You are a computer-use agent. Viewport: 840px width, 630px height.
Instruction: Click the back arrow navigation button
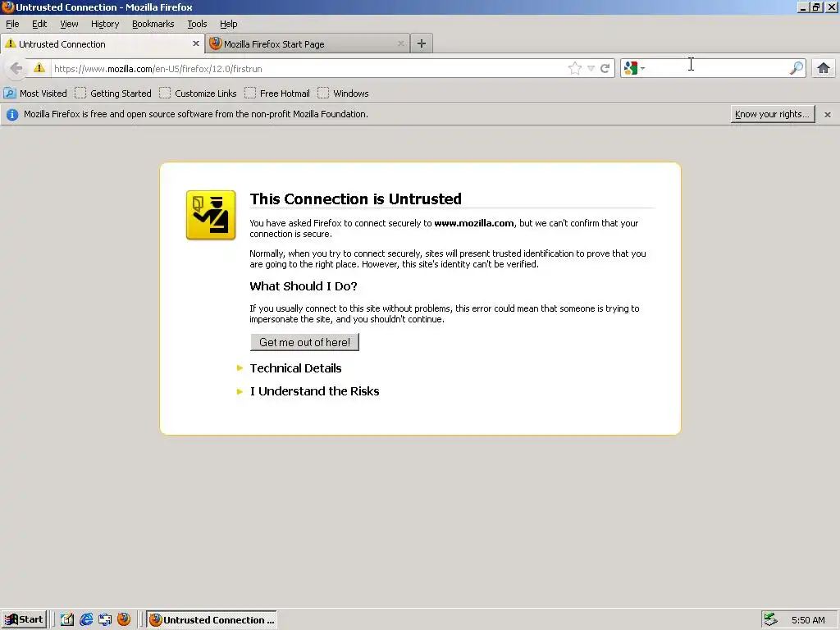point(16,69)
